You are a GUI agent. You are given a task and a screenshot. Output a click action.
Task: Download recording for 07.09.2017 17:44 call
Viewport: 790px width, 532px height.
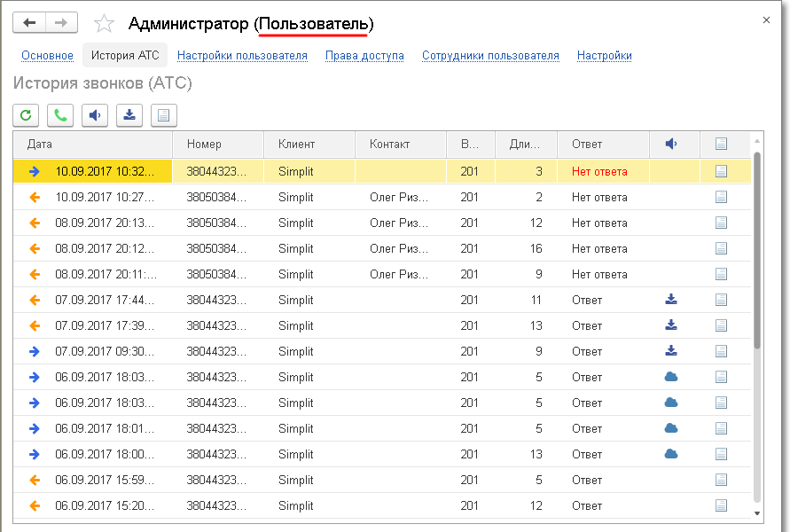pyautogui.click(x=671, y=300)
